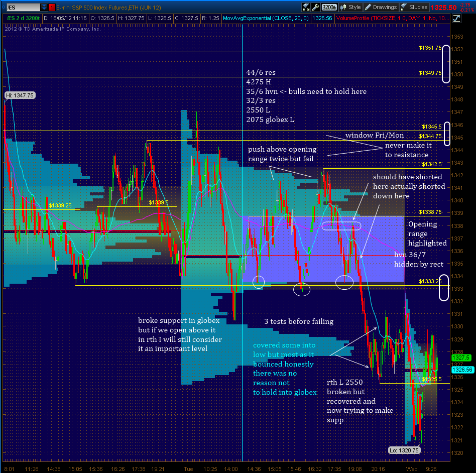
Task: Click the green 1327.5 price bubble on axis
Action: pyautogui.click(x=461, y=358)
